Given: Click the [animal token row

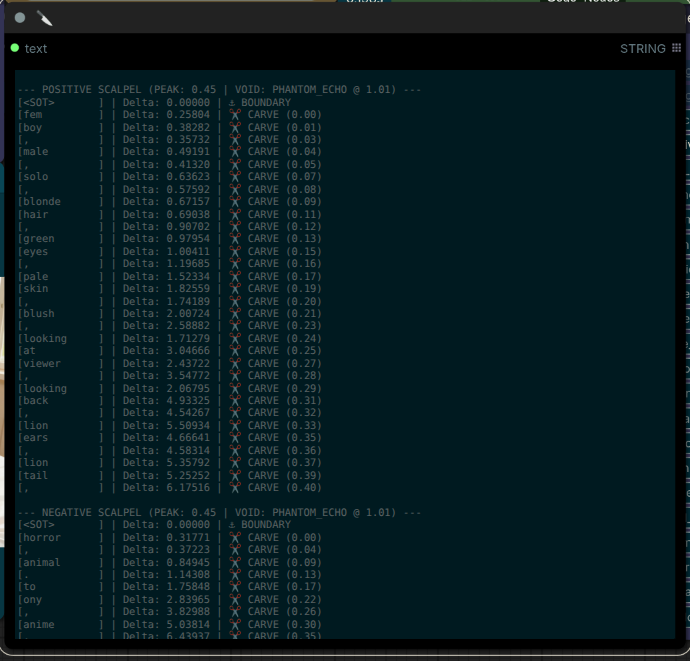Looking at the screenshot, I should point(170,563).
